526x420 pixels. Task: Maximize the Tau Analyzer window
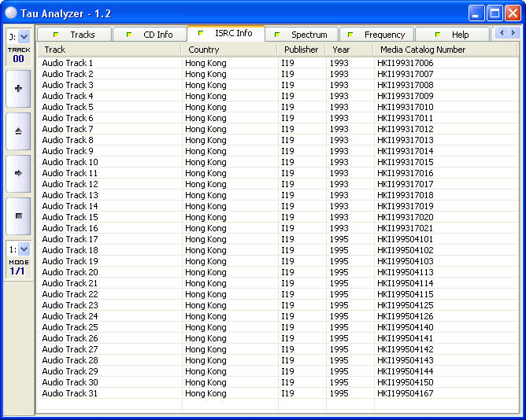pos(494,13)
